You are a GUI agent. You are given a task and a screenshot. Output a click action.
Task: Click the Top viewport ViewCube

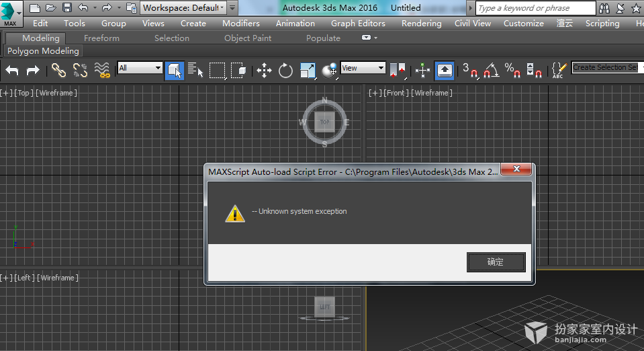(324, 122)
